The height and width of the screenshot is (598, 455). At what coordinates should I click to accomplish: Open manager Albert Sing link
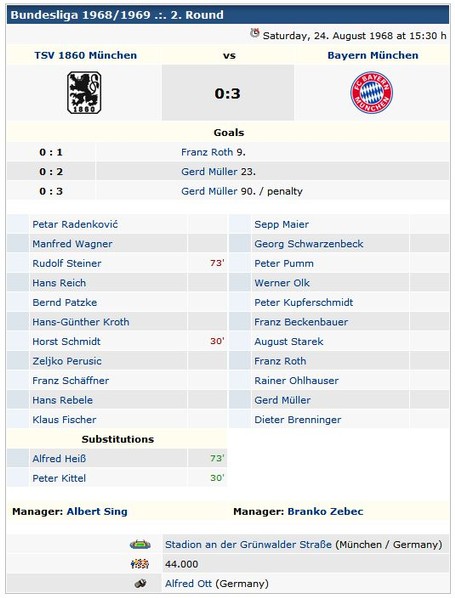click(97, 511)
